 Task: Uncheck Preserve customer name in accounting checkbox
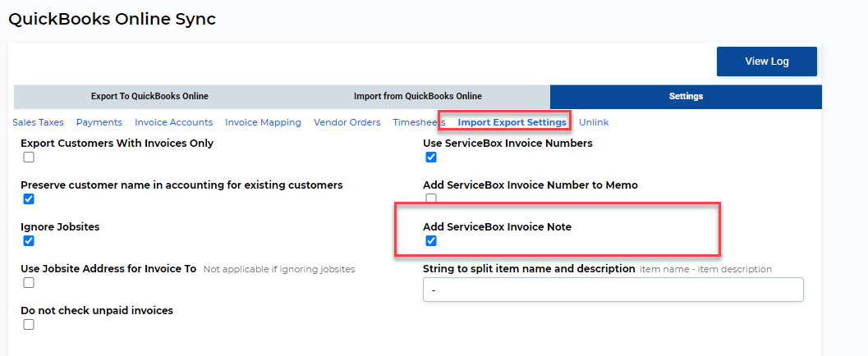[29, 199]
